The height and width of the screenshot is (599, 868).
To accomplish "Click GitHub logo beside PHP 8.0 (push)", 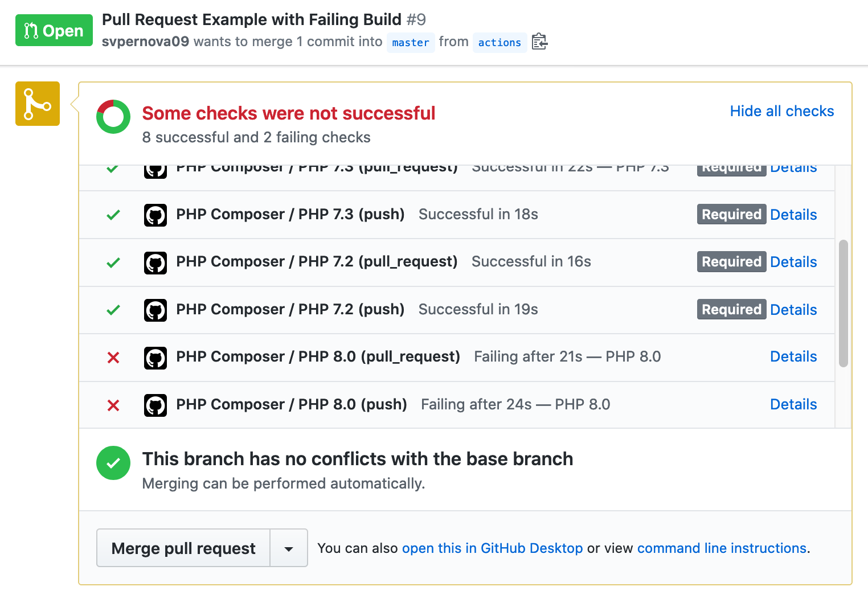I will pos(155,405).
